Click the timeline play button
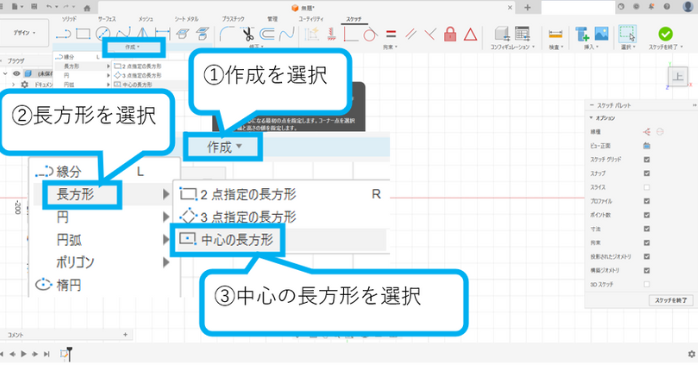This screenshot has width=698, height=365. (23, 354)
